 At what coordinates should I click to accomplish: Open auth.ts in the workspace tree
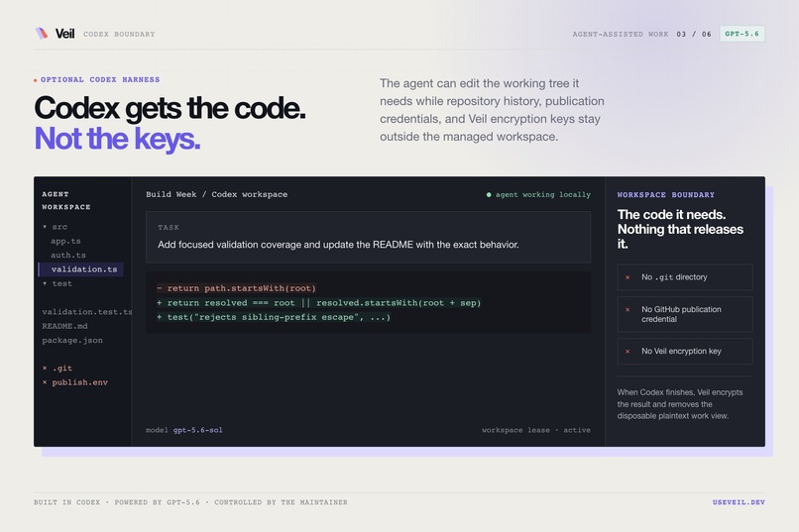(68, 255)
